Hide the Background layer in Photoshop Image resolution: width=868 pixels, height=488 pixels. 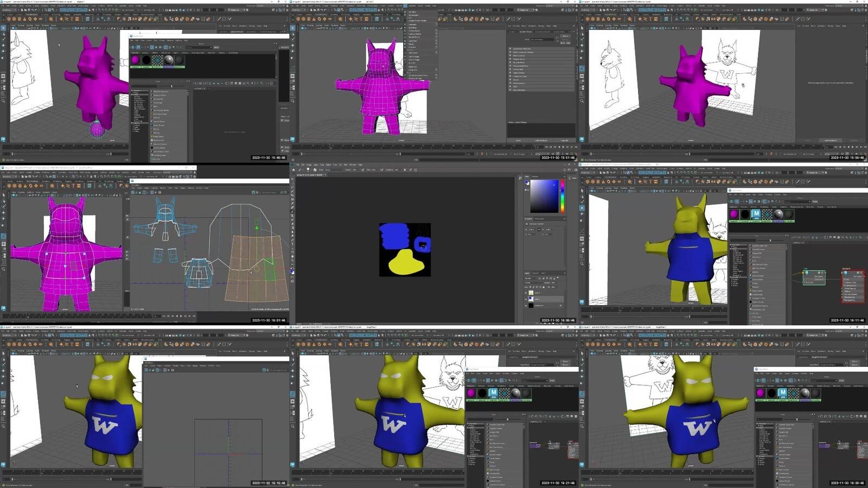click(x=526, y=306)
